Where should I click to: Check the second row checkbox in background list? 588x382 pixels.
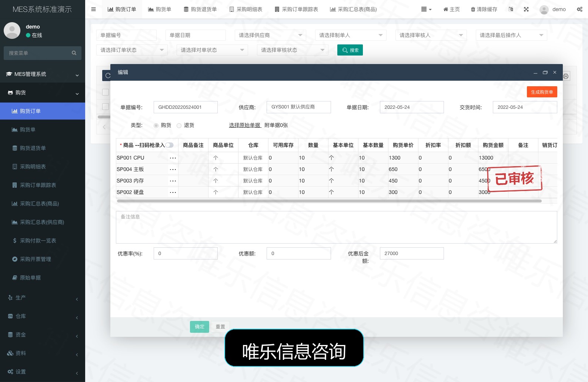106,107
